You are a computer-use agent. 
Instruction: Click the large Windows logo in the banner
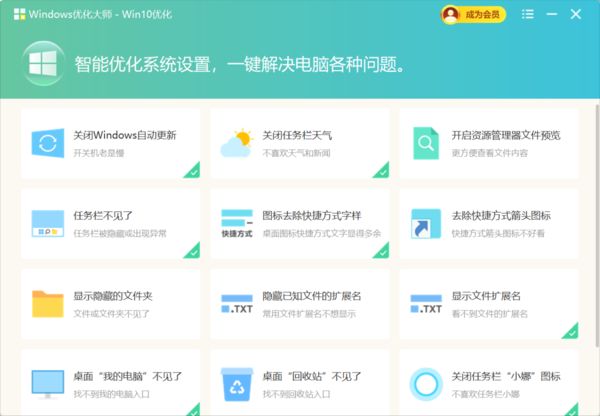(x=41, y=65)
